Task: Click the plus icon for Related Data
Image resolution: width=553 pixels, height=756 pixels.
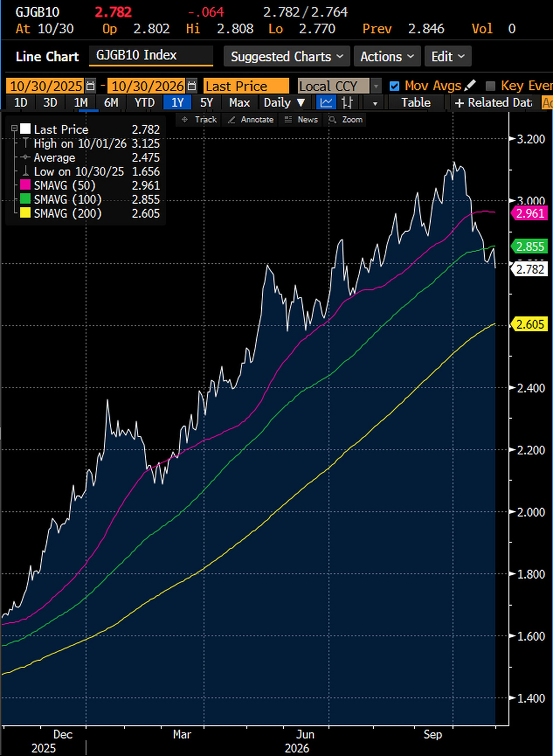Action: tap(459, 103)
